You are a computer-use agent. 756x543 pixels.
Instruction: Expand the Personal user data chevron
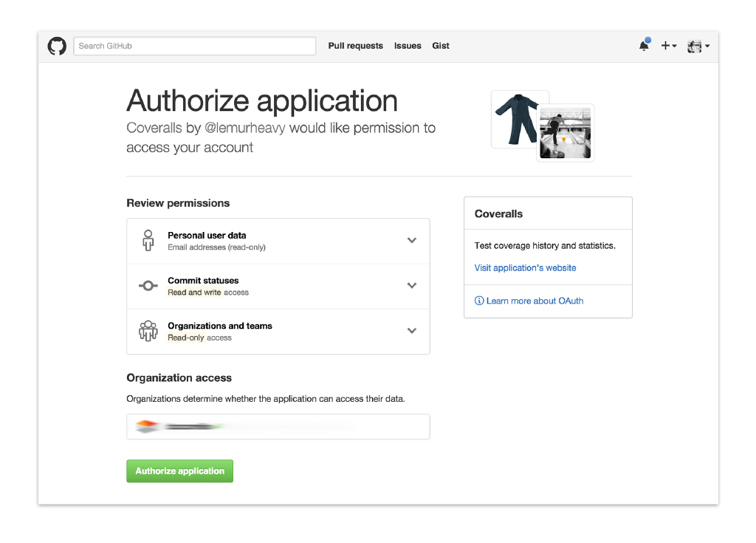point(412,240)
